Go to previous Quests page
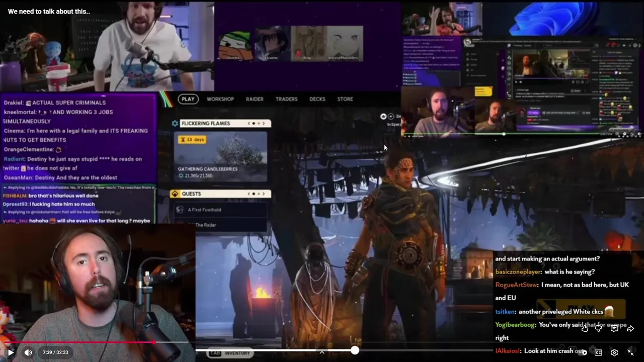The height and width of the screenshot is (362, 644). click(x=249, y=194)
